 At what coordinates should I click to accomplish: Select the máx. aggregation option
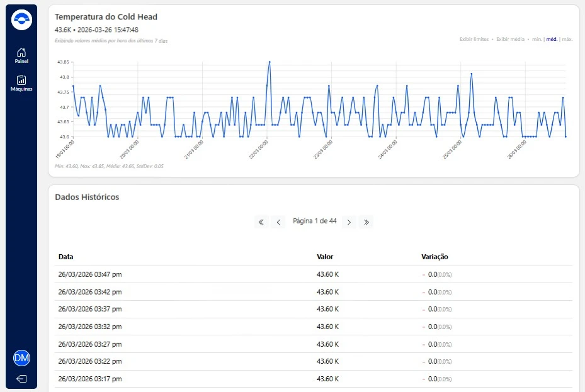click(x=567, y=39)
